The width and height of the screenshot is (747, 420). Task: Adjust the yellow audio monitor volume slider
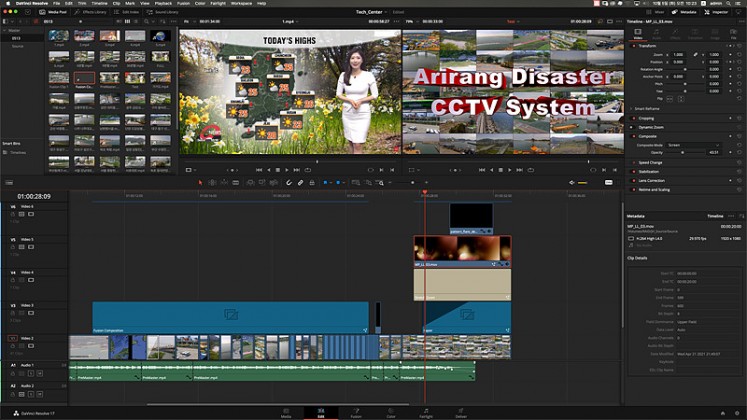coord(582,182)
